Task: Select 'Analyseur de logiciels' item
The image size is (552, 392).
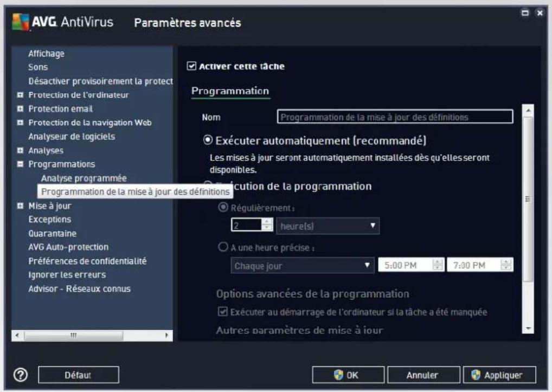Action: tap(72, 137)
